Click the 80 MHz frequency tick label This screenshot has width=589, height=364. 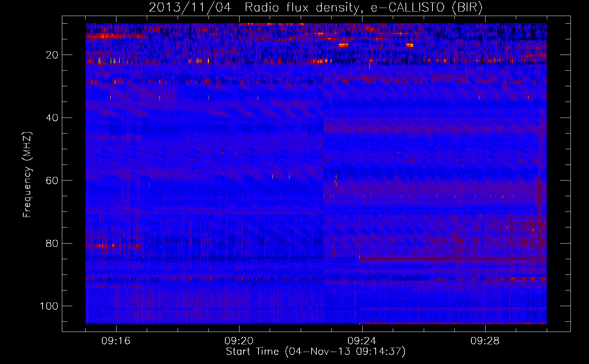(x=52, y=243)
